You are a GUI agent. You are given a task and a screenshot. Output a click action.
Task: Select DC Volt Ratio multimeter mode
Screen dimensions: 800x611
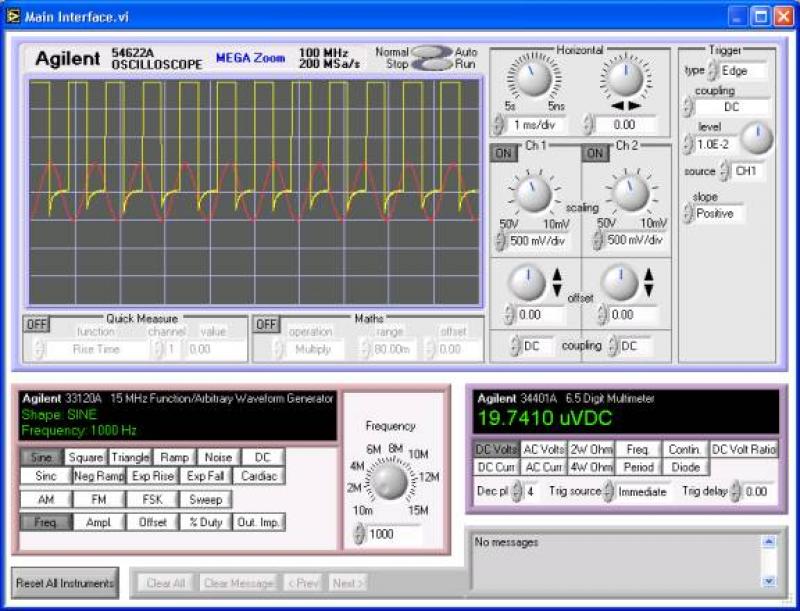click(x=744, y=449)
